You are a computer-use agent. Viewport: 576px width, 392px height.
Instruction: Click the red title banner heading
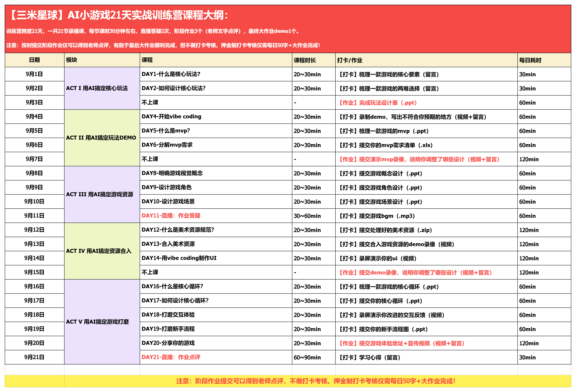click(119, 15)
